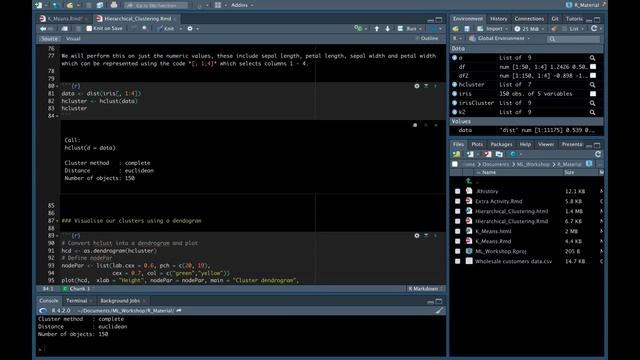
Task: Tick checkbox for Hierarchical_Clustering.html
Action: click(458, 211)
